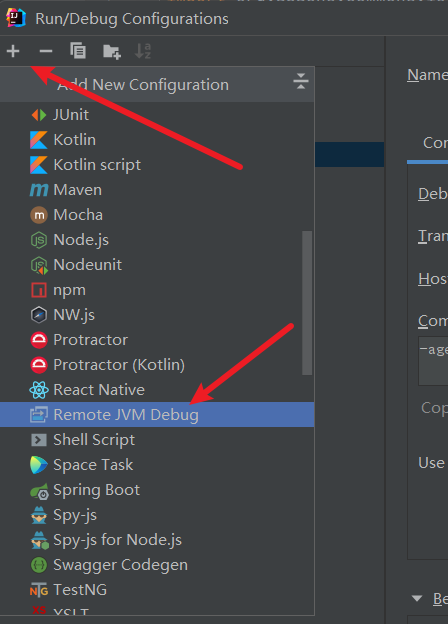Image resolution: width=448 pixels, height=624 pixels.
Task: Select the Maven configuration entry
Action: tap(157, 190)
